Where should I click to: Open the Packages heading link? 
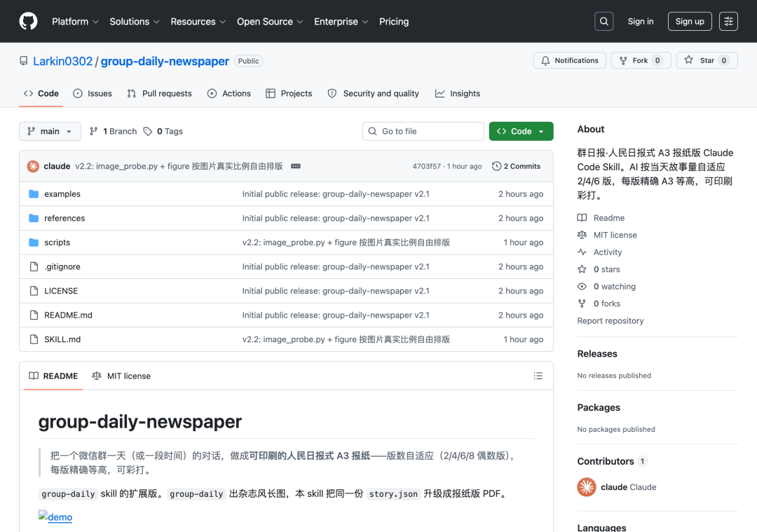click(x=599, y=407)
